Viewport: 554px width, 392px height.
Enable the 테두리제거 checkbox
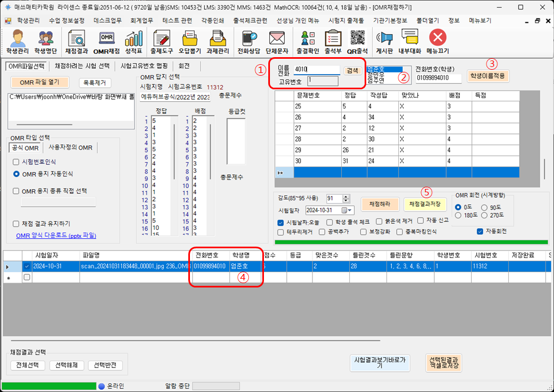point(281,232)
